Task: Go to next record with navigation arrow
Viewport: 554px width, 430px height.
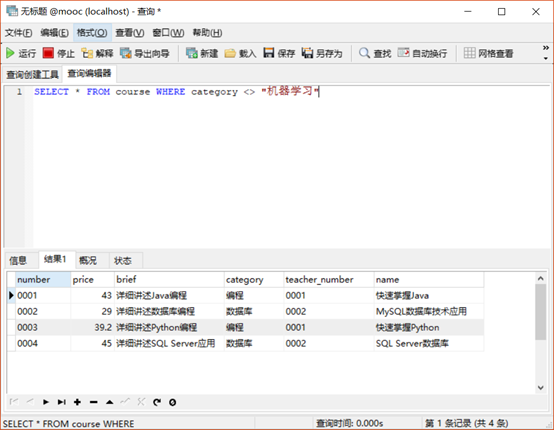Action: click(x=46, y=402)
